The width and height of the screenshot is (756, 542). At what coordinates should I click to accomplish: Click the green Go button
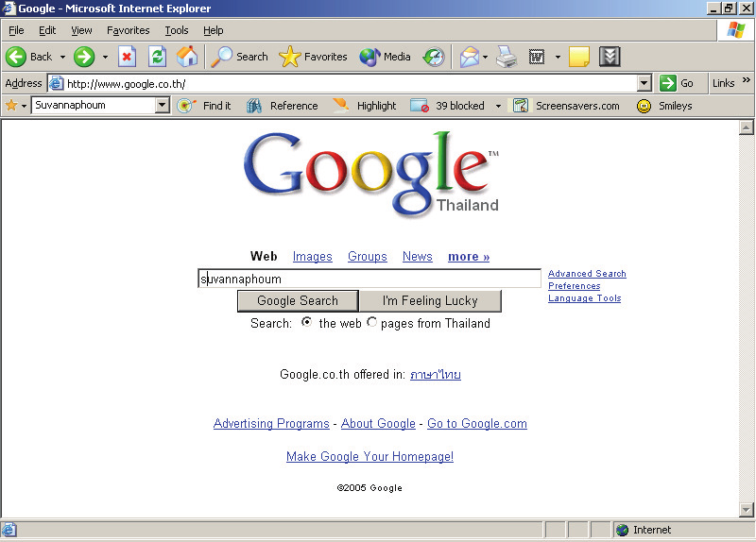(677, 83)
